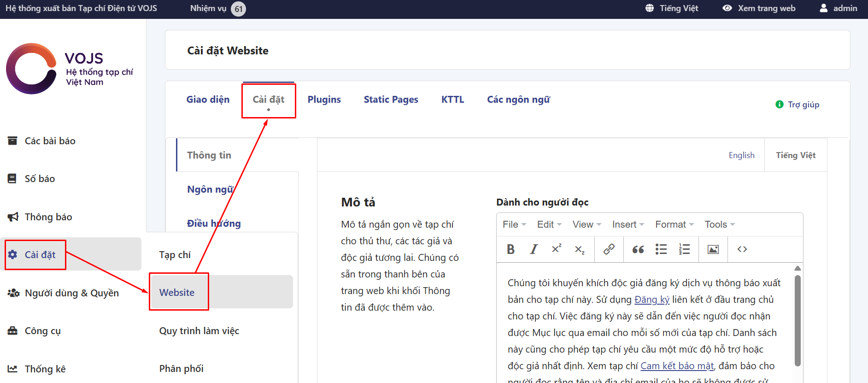868x383 pixels.
Task: Open the Đăng ký link in the text
Action: [651, 300]
